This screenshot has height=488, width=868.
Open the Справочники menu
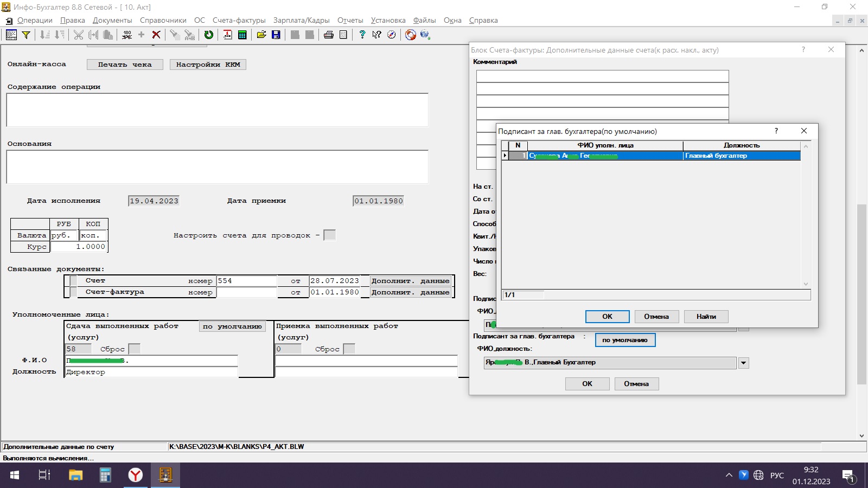[163, 21]
